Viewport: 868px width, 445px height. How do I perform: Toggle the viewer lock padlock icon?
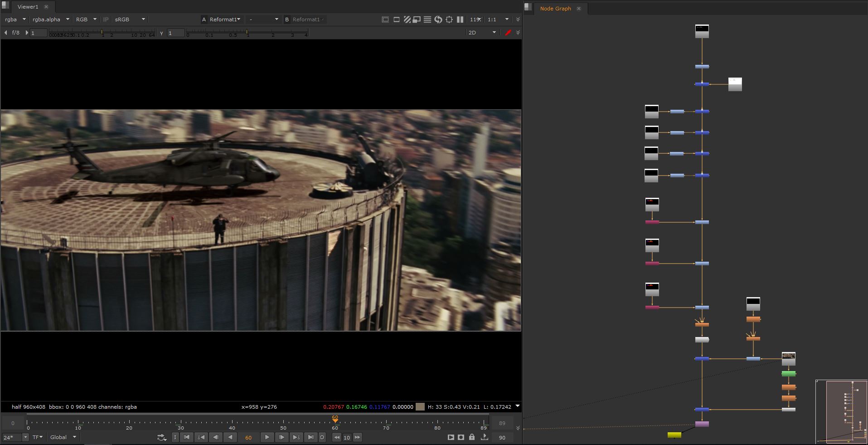tap(472, 437)
